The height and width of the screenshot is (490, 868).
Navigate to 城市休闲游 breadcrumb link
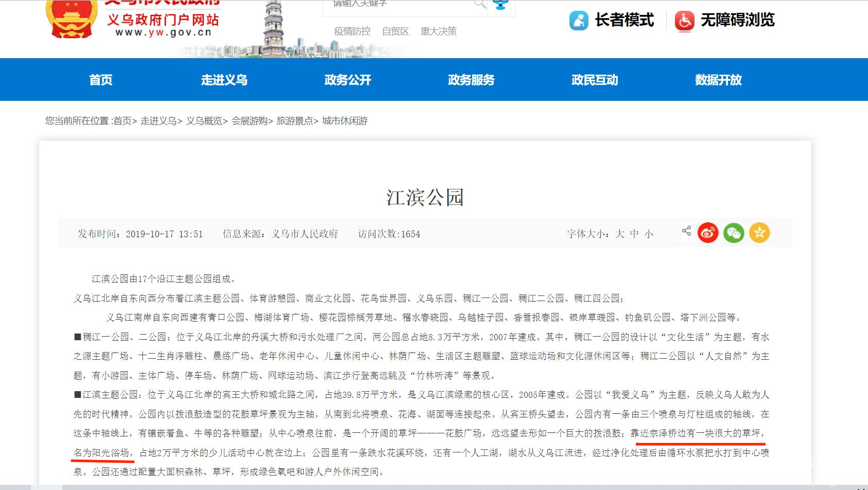[345, 121]
